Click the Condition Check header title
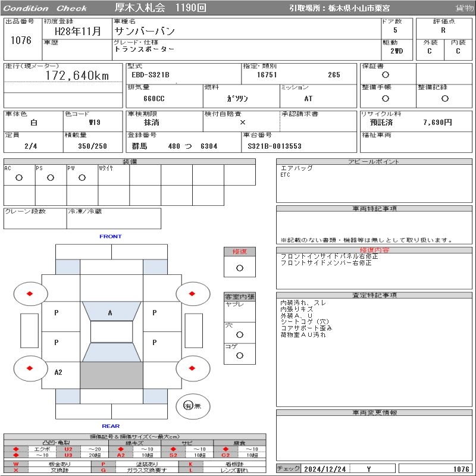This screenshot has width=476, height=476. pos(45,8)
